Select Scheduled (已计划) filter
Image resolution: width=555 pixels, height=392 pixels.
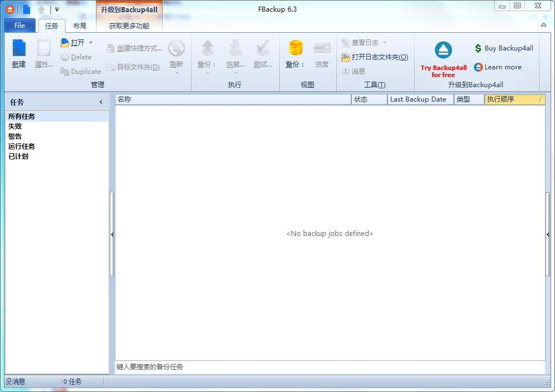(57, 156)
